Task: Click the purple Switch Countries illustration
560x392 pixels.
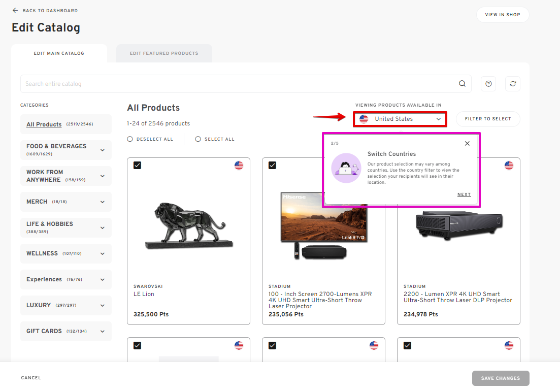Action: point(346,168)
